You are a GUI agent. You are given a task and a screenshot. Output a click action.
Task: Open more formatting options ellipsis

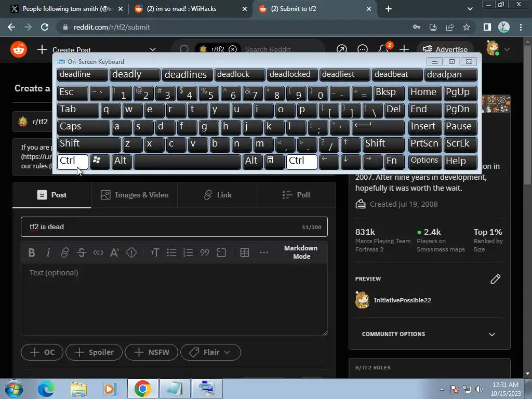tap(263, 252)
